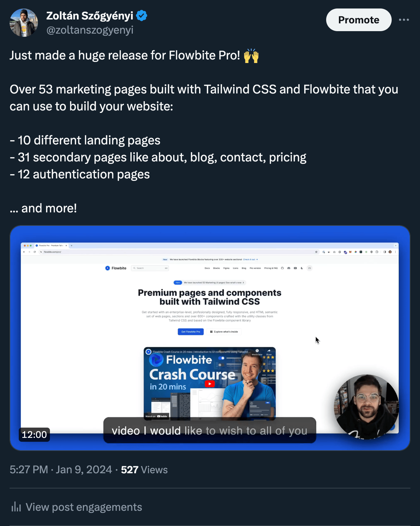Click the 527 Views count
The image size is (420, 526).
pyautogui.click(x=144, y=470)
